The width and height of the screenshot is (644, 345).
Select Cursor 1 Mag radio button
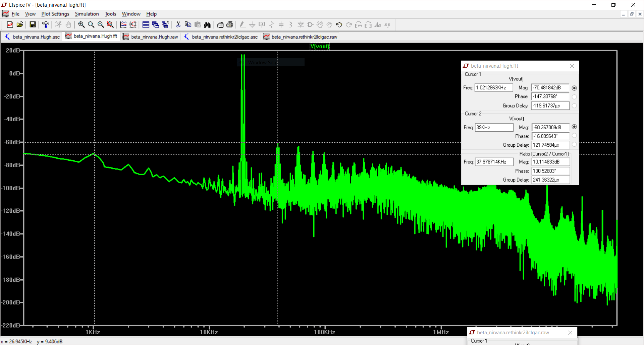click(574, 88)
